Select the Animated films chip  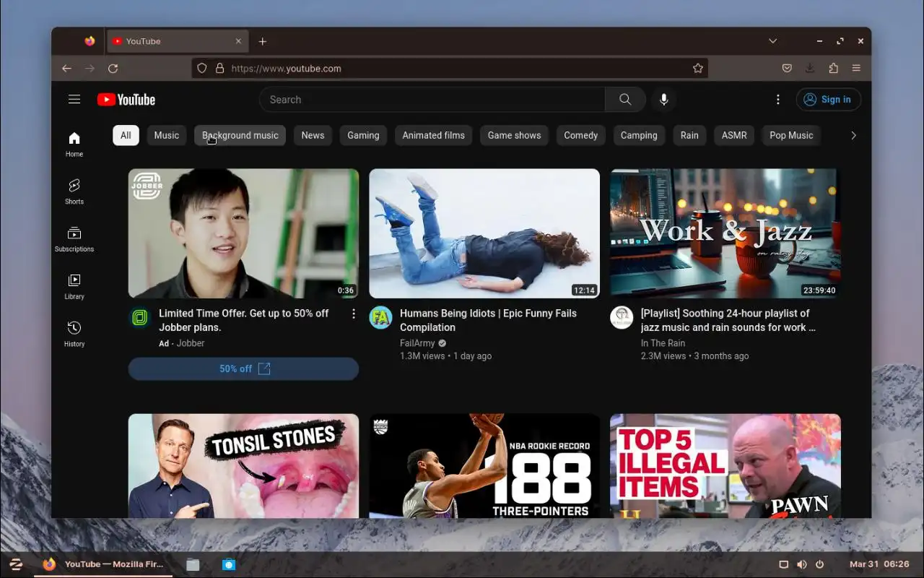click(x=433, y=135)
